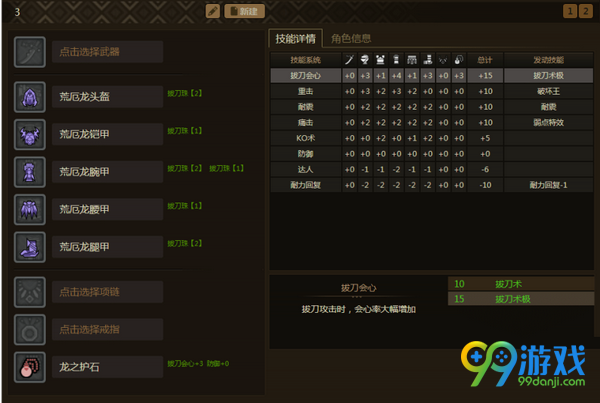The width and height of the screenshot is (600, 403).
Task: Select the 达人 skill row
Action: [432, 169]
